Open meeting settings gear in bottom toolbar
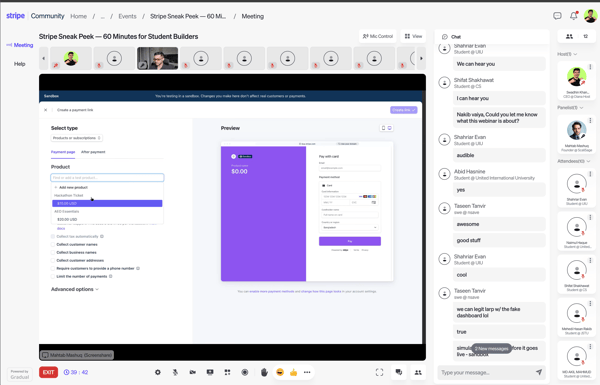 [x=158, y=372]
